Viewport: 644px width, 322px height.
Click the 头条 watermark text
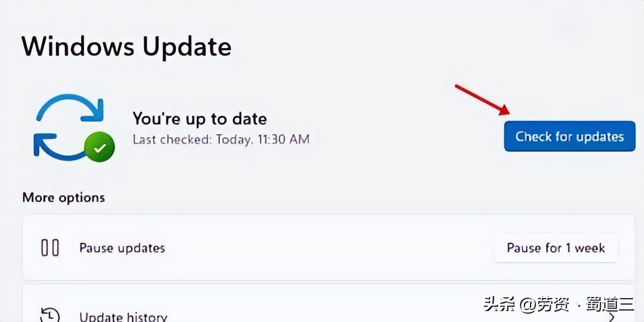pos(499,304)
